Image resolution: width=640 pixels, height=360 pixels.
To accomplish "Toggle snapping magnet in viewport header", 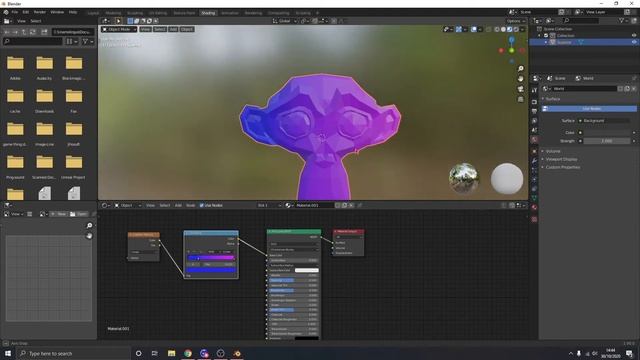I will coord(315,21).
